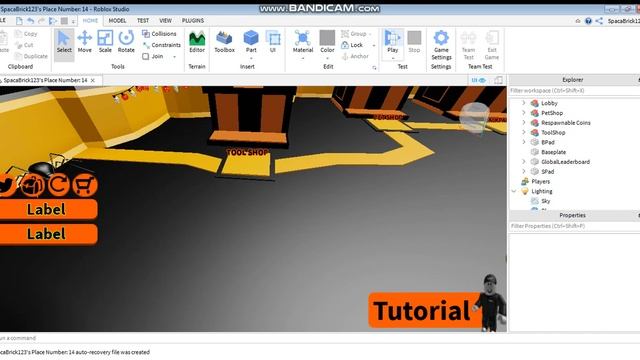The height and width of the screenshot is (360, 640).
Task: Open the Play button dropdown arrow
Action: point(393,58)
